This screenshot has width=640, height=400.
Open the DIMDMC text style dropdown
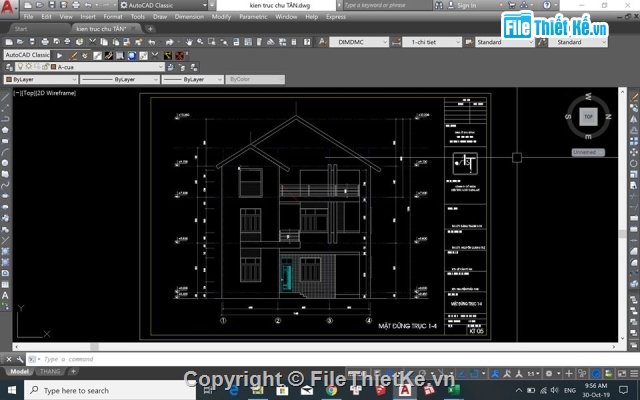(x=359, y=42)
